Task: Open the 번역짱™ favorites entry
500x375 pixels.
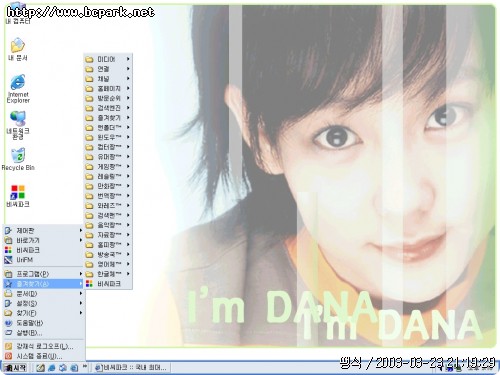Action: pos(108,196)
